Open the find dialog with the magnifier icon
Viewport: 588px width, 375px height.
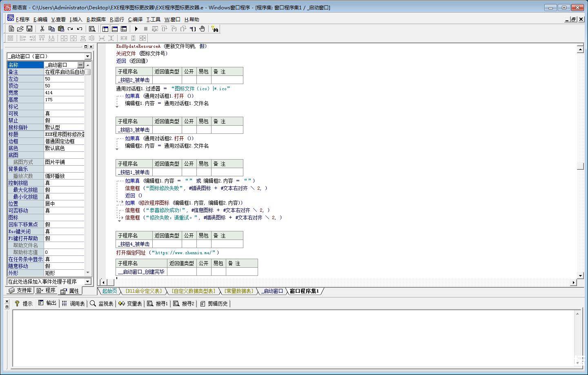click(92, 29)
